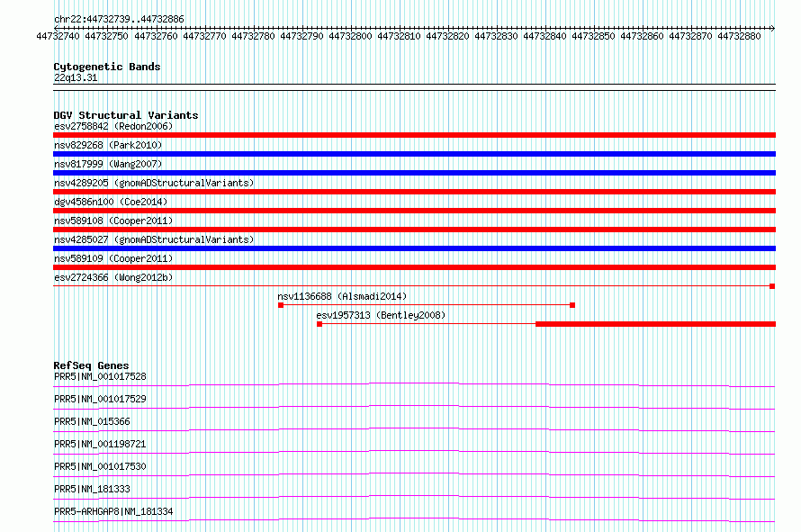
Task: Click ruler position 44732750
Action: [106, 36]
